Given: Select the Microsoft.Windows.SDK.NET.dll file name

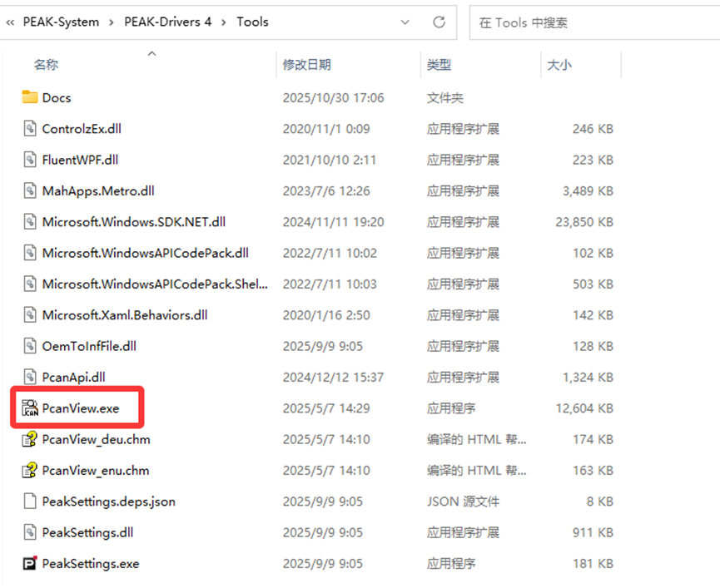Looking at the screenshot, I should (134, 222).
